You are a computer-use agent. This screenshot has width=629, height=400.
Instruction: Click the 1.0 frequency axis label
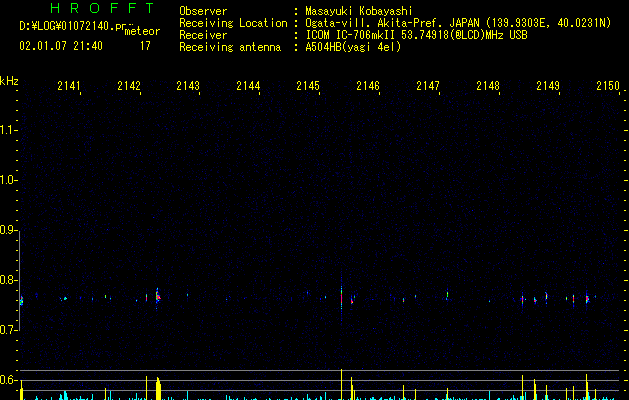8,180
